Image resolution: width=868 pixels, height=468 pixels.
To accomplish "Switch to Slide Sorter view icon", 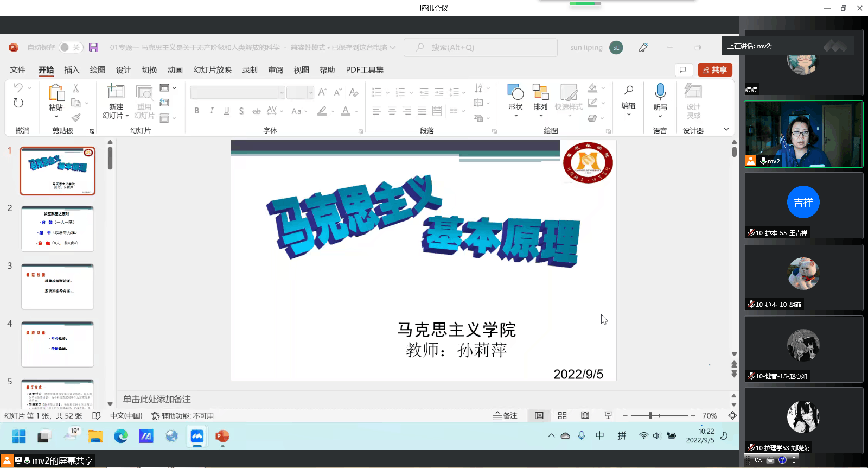I will tap(562, 415).
